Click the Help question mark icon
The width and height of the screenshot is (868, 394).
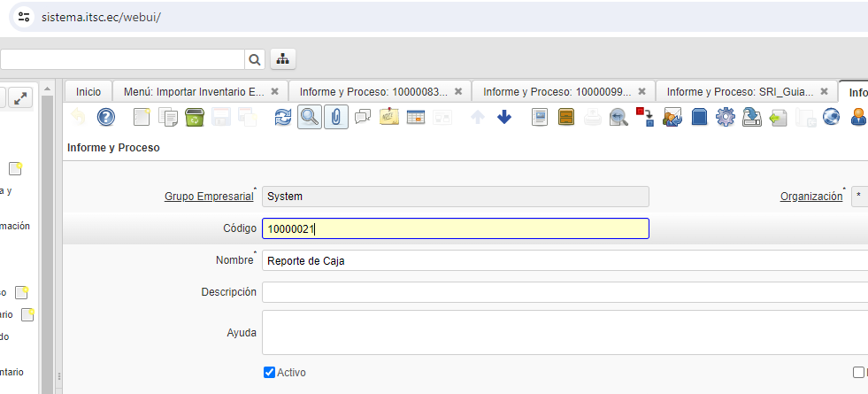(106, 117)
